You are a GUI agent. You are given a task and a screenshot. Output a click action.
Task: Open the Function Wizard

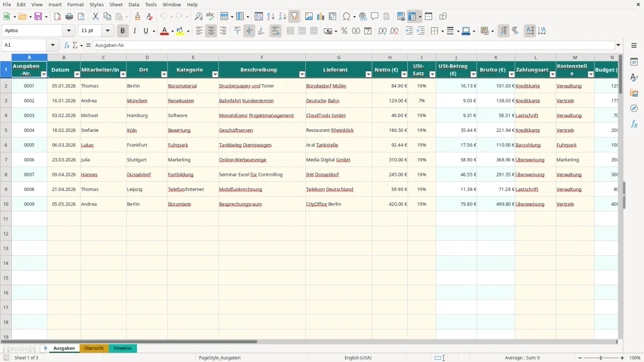[x=67, y=46]
